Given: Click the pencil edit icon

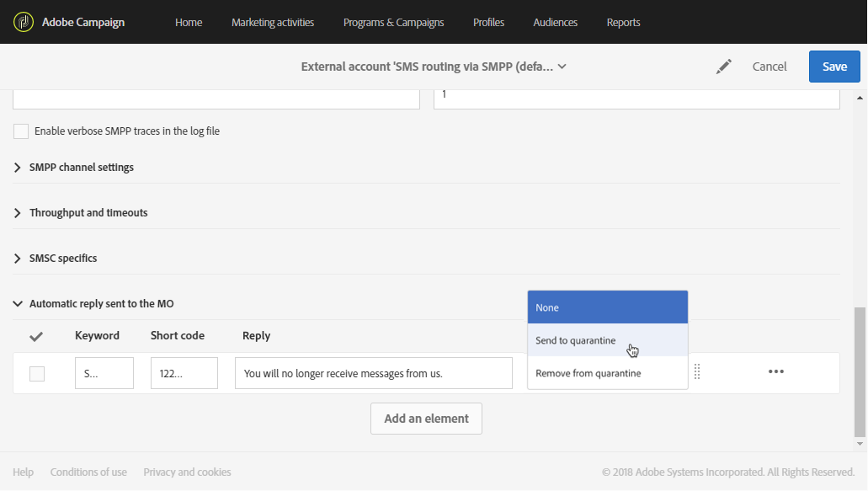Looking at the screenshot, I should (x=724, y=67).
